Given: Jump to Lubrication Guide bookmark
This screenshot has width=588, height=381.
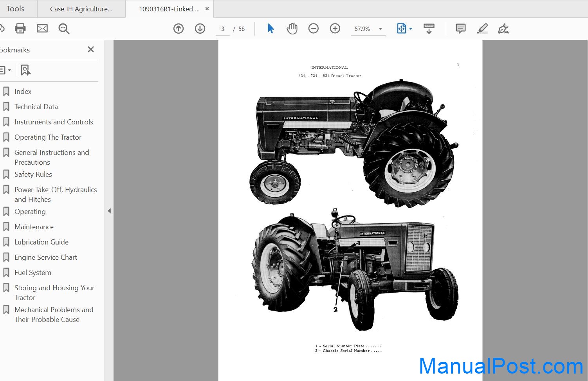Looking at the screenshot, I should point(41,242).
